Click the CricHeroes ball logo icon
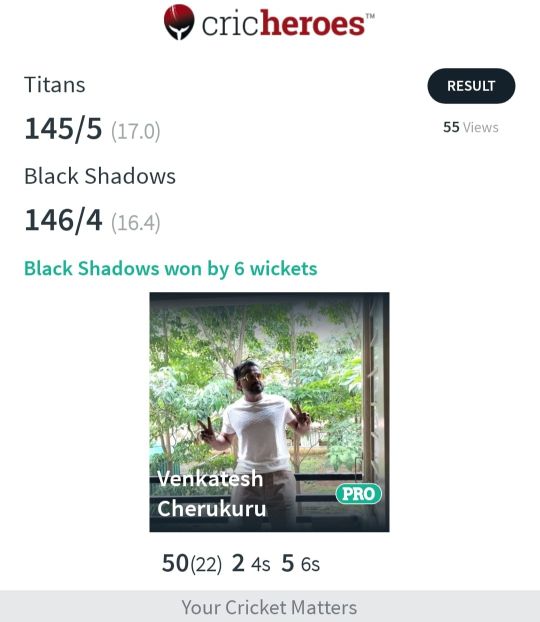This screenshot has width=540, height=622. [179, 22]
